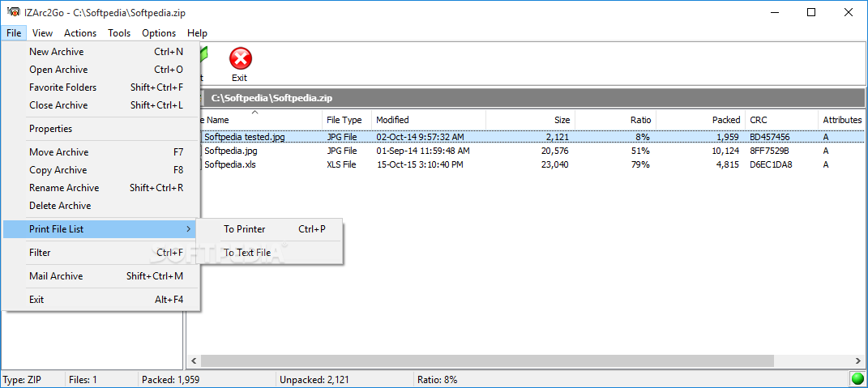Choose New Archive from File menu

[100, 52]
